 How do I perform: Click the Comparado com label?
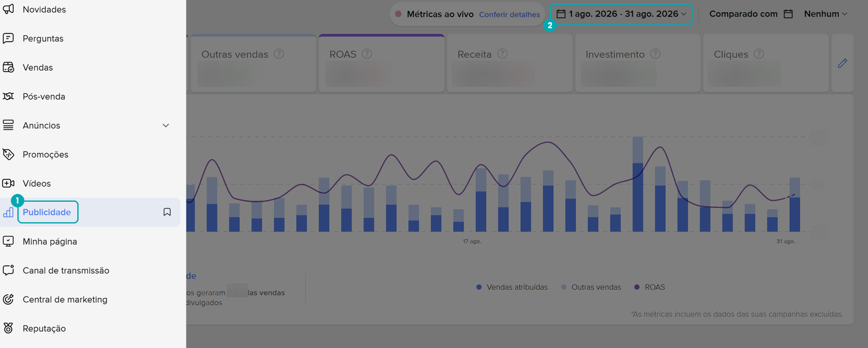coord(743,14)
